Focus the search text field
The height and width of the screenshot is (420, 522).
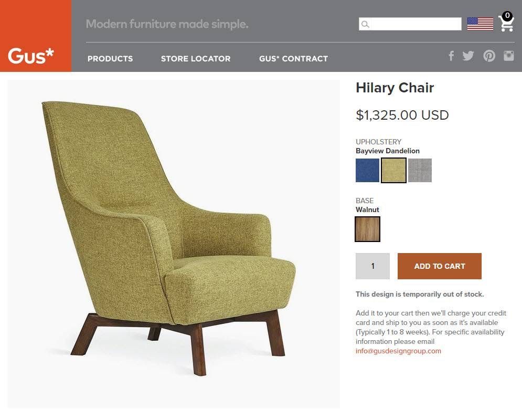[x=410, y=24]
